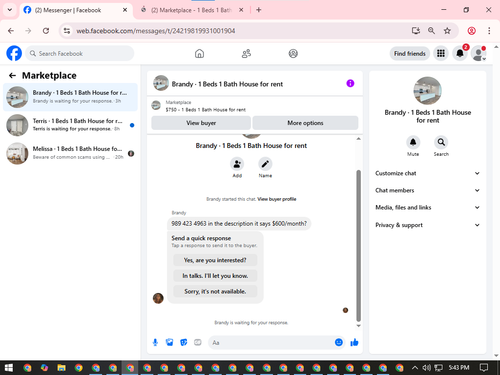Click Brandy listing photo in right panel
Screen dimensions: 500x375
coord(427,91)
